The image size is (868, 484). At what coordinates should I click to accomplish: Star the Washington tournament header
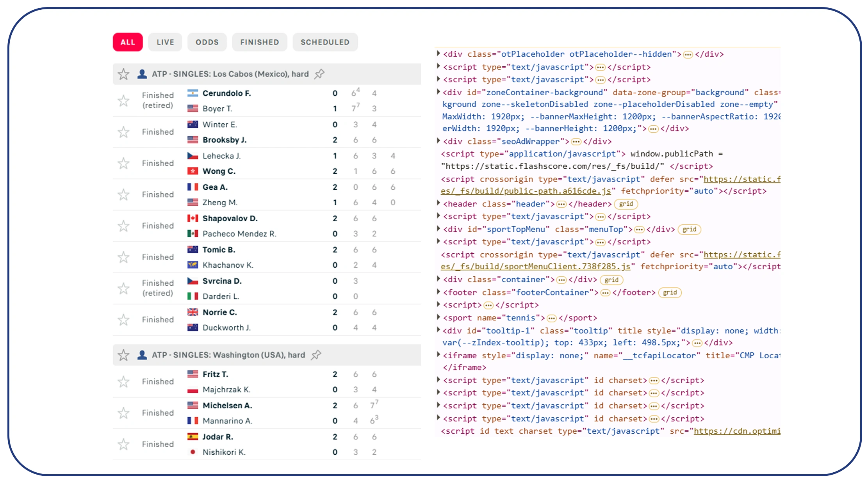[123, 355]
